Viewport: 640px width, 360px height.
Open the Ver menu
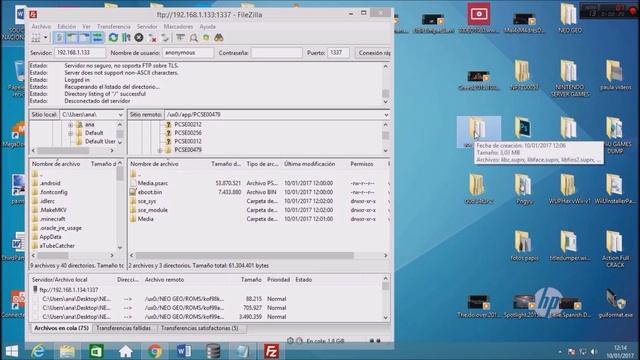point(86,26)
